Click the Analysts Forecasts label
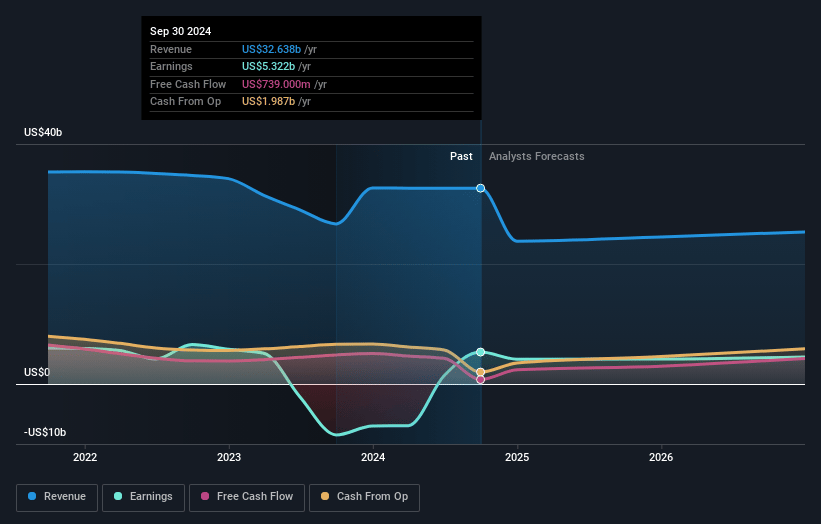The width and height of the screenshot is (821, 524). [537, 156]
